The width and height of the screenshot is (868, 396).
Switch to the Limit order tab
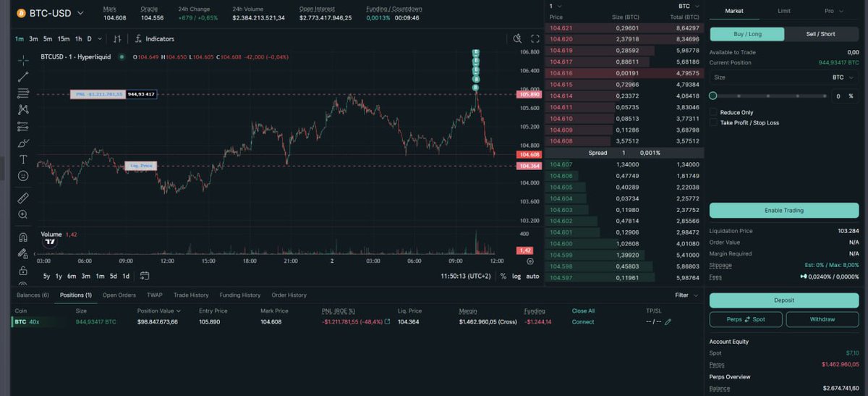784,11
